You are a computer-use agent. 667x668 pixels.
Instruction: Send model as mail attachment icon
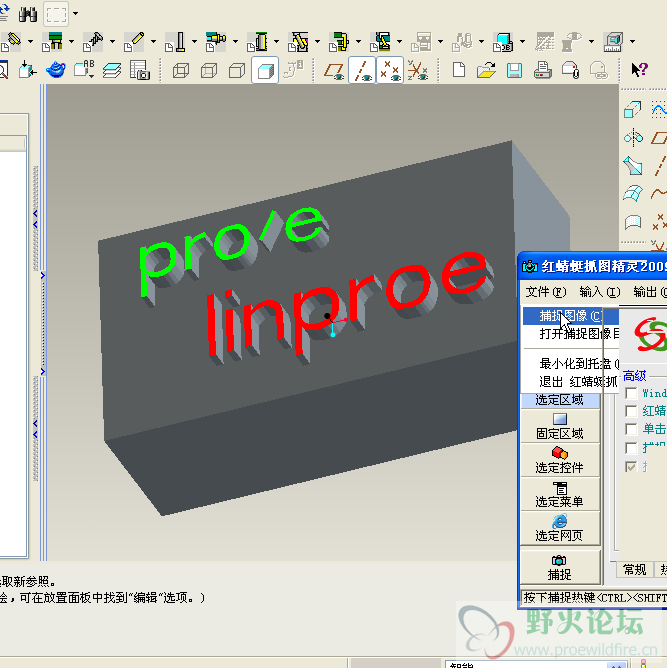571,70
